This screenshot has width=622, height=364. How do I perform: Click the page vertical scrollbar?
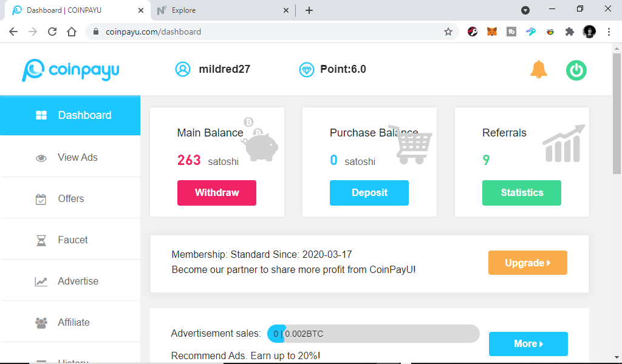(x=617, y=114)
